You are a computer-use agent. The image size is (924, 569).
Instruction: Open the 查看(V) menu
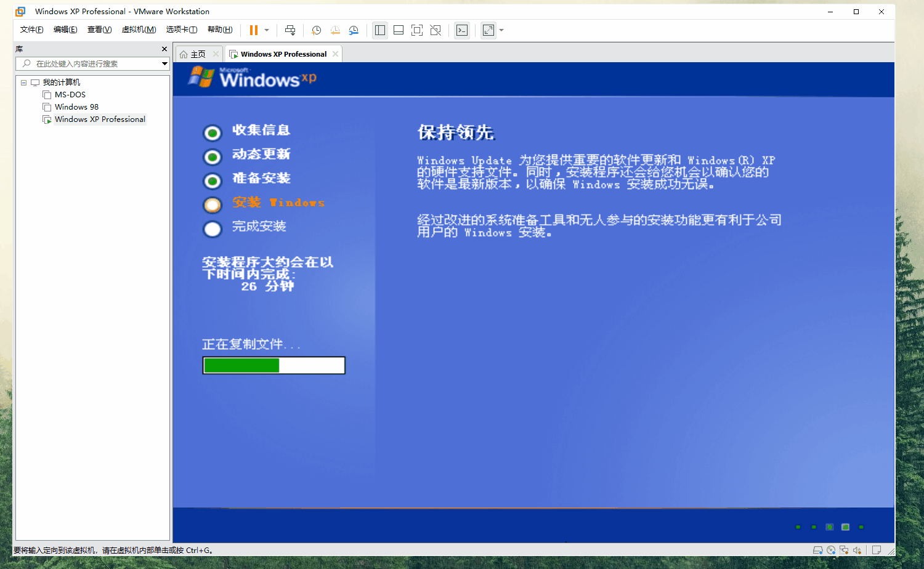click(99, 30)
